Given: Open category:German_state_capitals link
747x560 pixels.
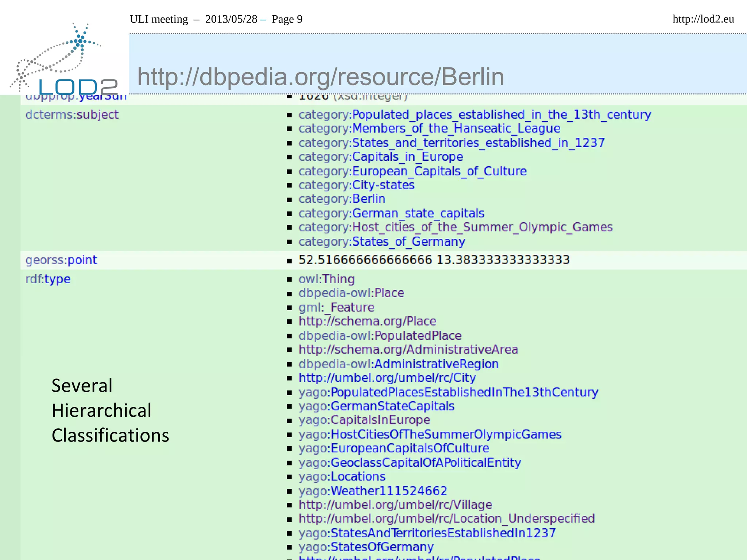Looking at the screenshot, I should coord(391,213).
